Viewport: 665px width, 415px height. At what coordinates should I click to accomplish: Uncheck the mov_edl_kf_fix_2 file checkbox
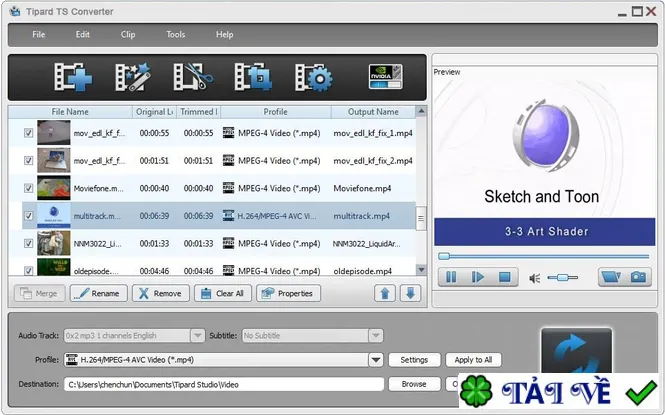(x=28, y=161)
